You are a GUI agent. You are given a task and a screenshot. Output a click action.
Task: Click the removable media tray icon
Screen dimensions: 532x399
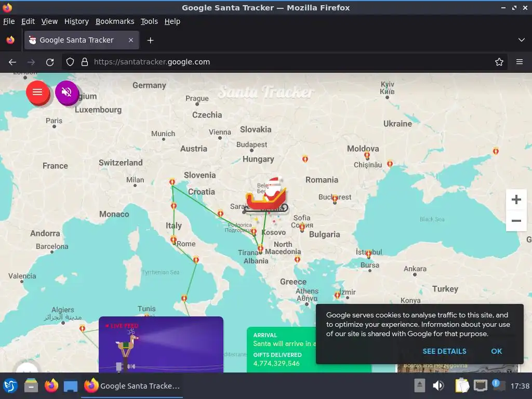(420, 385)
